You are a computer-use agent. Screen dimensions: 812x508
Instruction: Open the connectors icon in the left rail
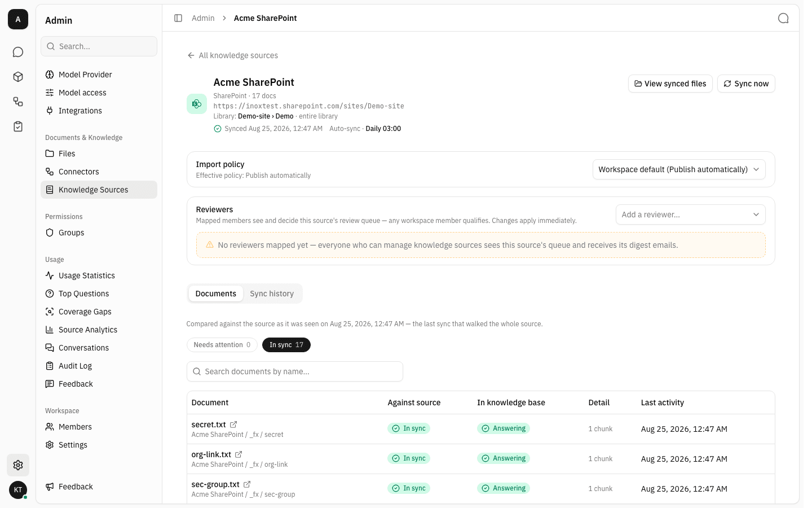pos(18,102)
